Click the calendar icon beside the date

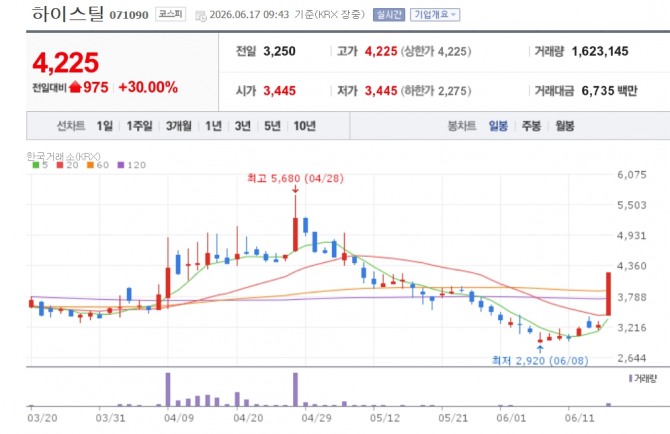pos(200,16)
